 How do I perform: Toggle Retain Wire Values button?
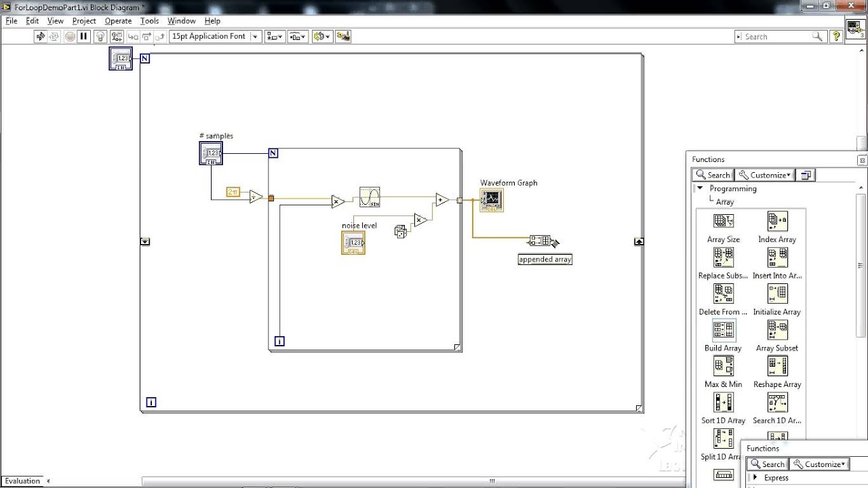click(x=117, y=37)
